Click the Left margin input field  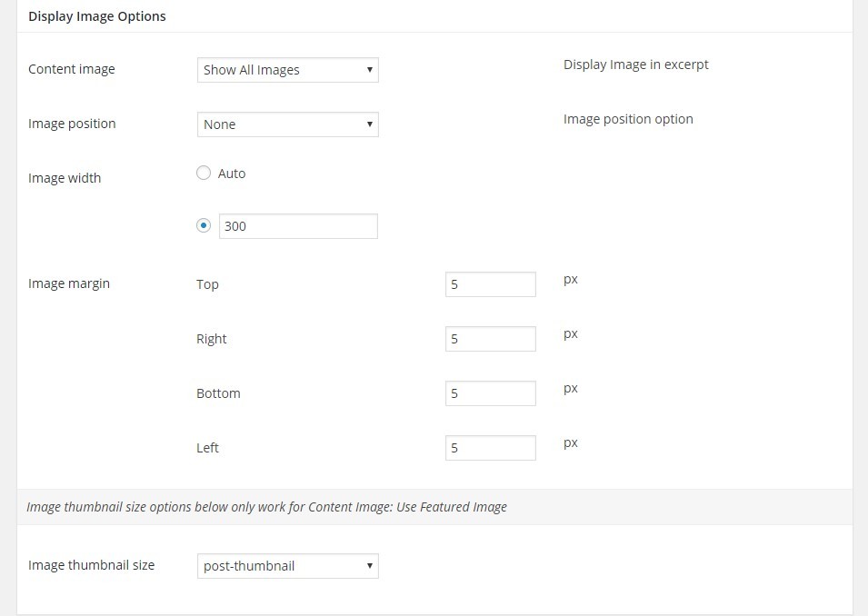coord(491,448)
